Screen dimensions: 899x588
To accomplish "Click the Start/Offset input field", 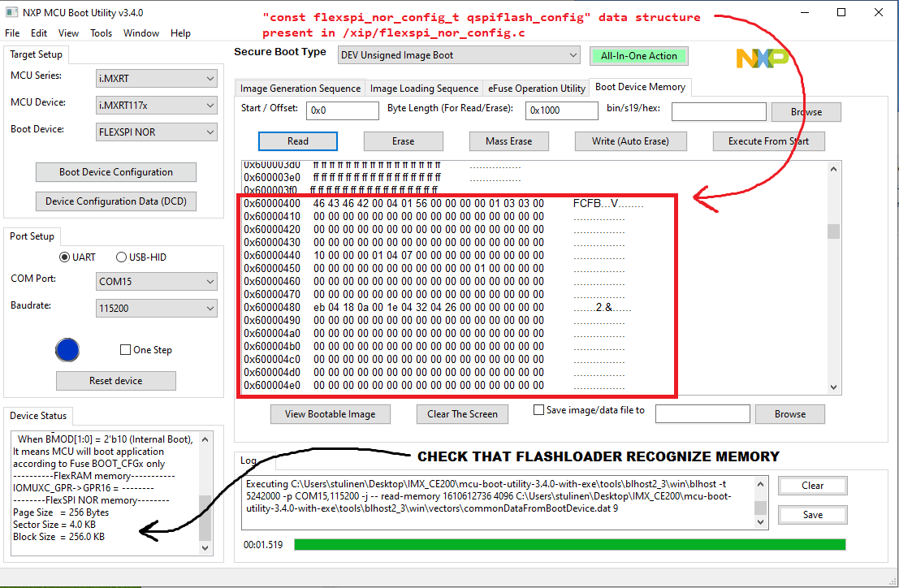I will (x=342, y=110).
